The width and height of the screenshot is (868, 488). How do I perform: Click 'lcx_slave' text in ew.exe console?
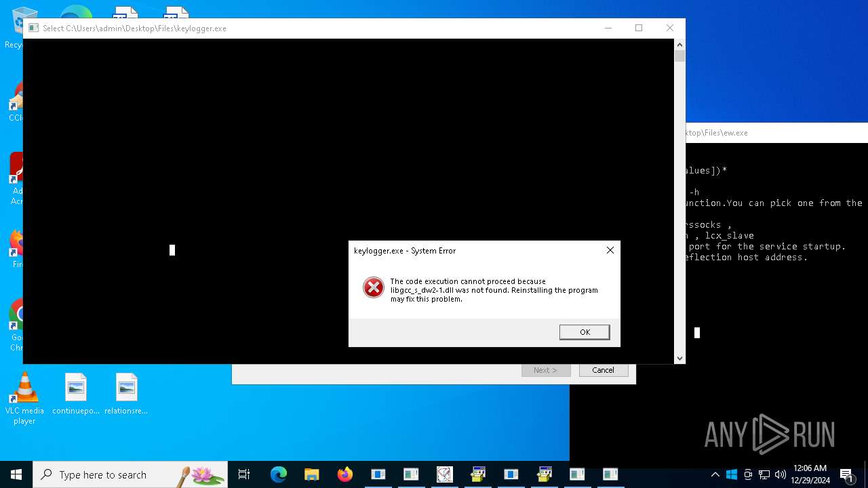click(x=730, y=235)
